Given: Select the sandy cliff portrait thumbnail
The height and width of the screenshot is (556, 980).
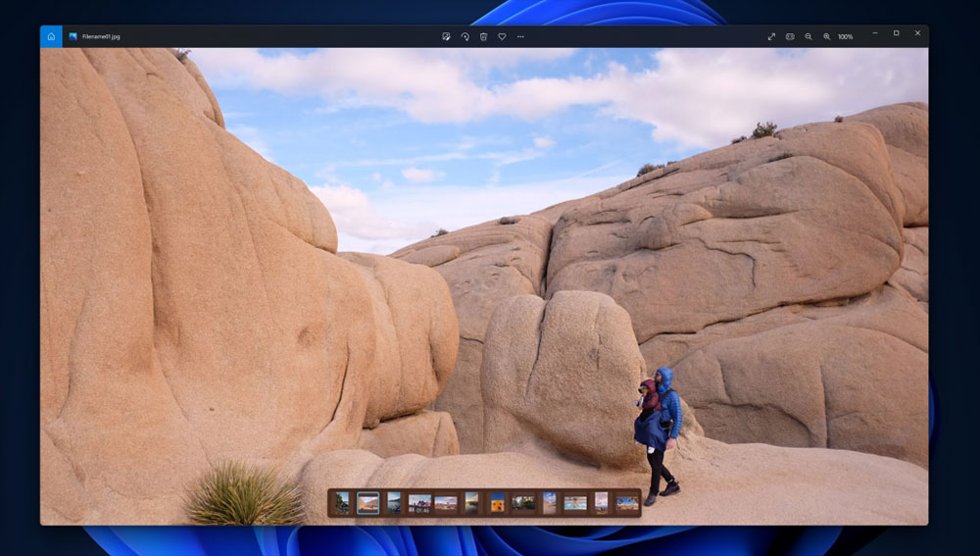Looking at the screenshot, I should pyautogui.click(x=550, y=503).
